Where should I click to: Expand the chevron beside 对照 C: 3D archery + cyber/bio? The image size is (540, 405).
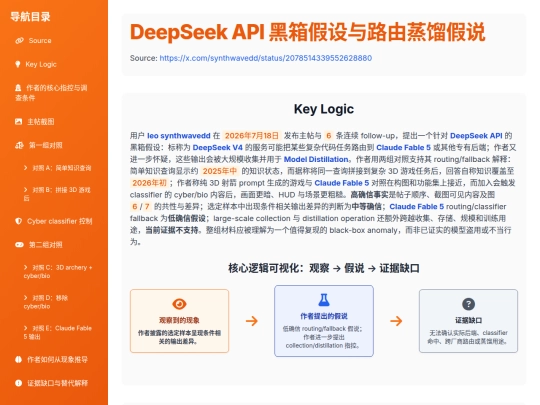[25, 267]
